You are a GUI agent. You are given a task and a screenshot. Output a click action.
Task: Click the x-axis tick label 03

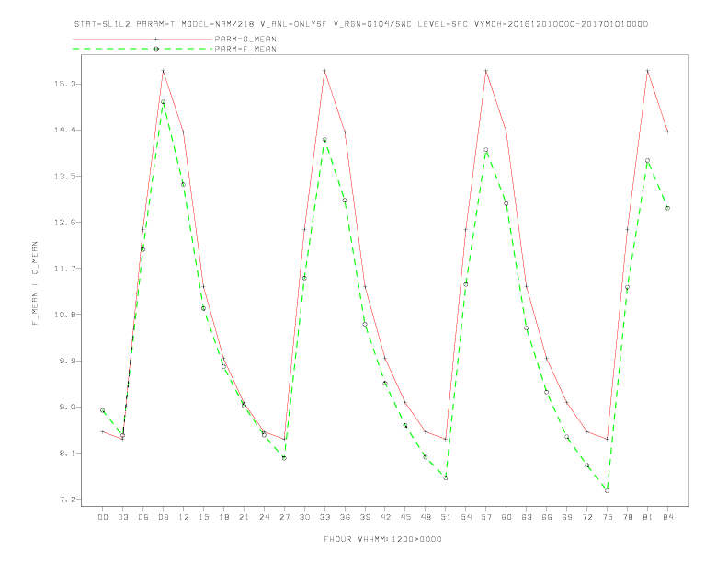(122, 517)
